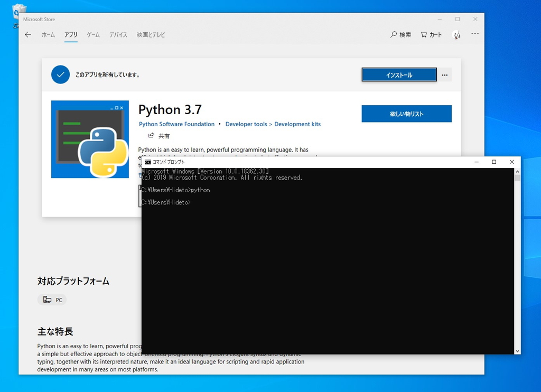Click the blue checkmark ownership badge
The height and width of the screenshot is (392, 541).
pos(60,74)
